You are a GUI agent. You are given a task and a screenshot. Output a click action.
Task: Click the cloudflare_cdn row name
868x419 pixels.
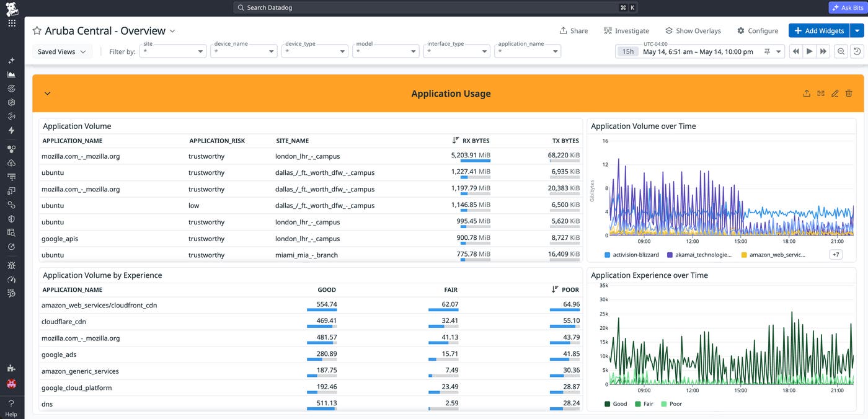(x=64, y=322)
